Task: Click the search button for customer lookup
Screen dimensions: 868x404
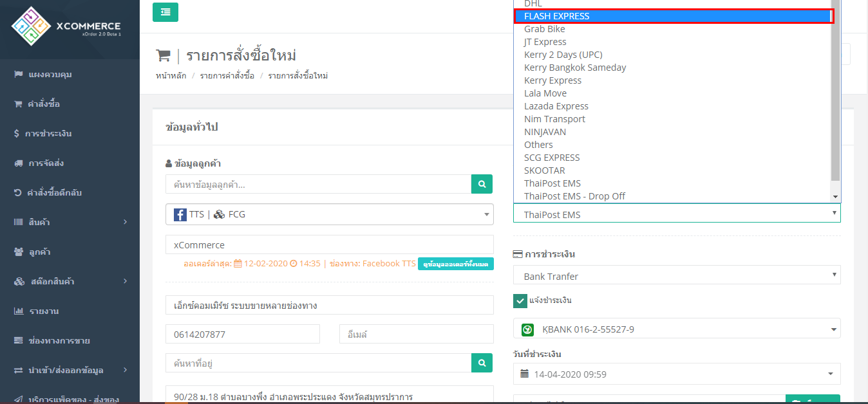Action: [482, 184]
